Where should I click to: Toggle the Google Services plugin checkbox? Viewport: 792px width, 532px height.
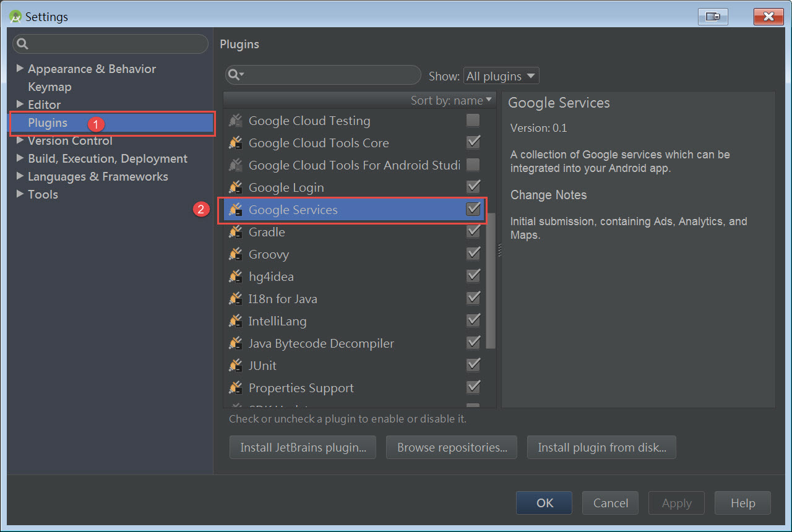473,209
